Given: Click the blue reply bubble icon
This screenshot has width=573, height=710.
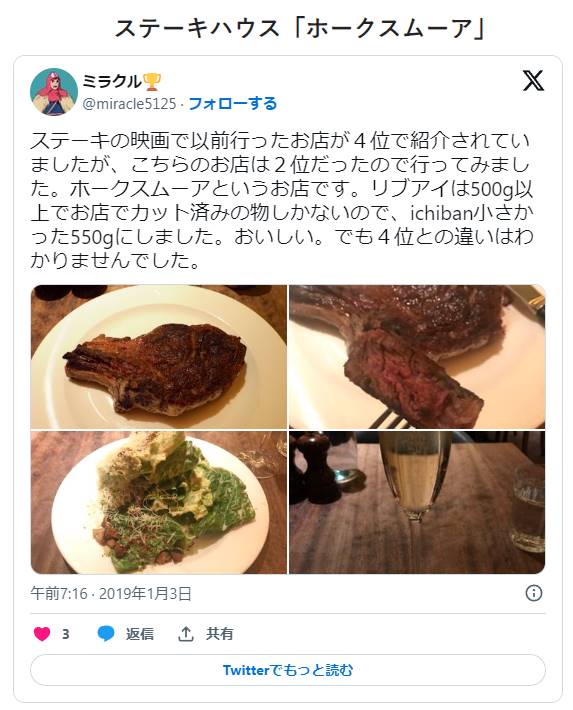Looking at the screenshot, I should [106, 633].
